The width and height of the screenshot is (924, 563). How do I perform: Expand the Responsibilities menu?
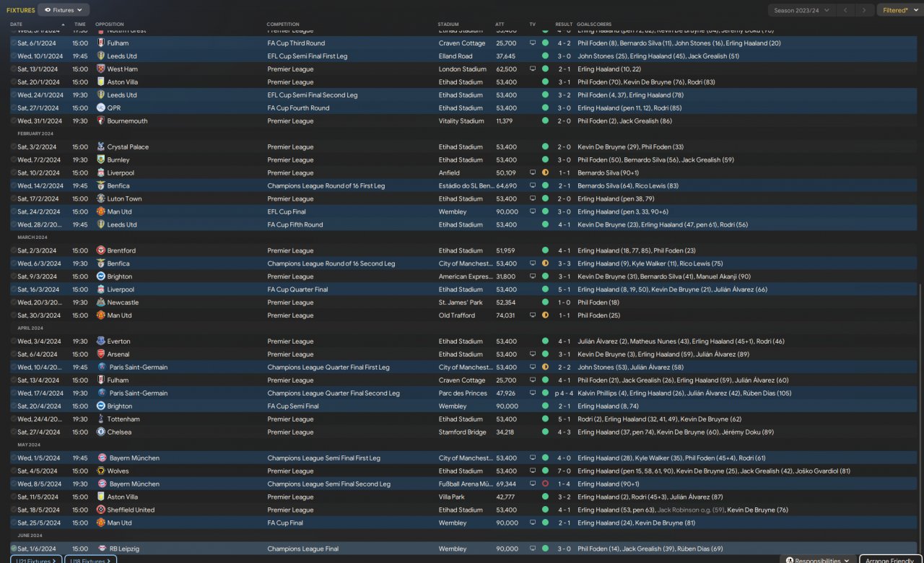pos(818,560)
